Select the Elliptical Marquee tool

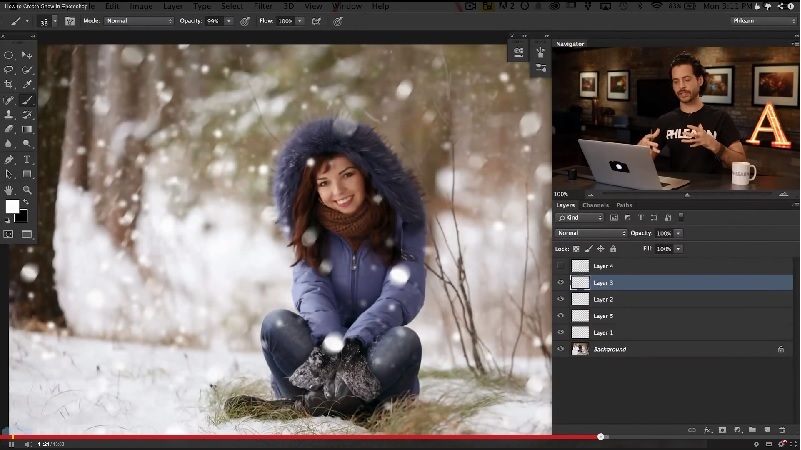click(x=9, y=55)
